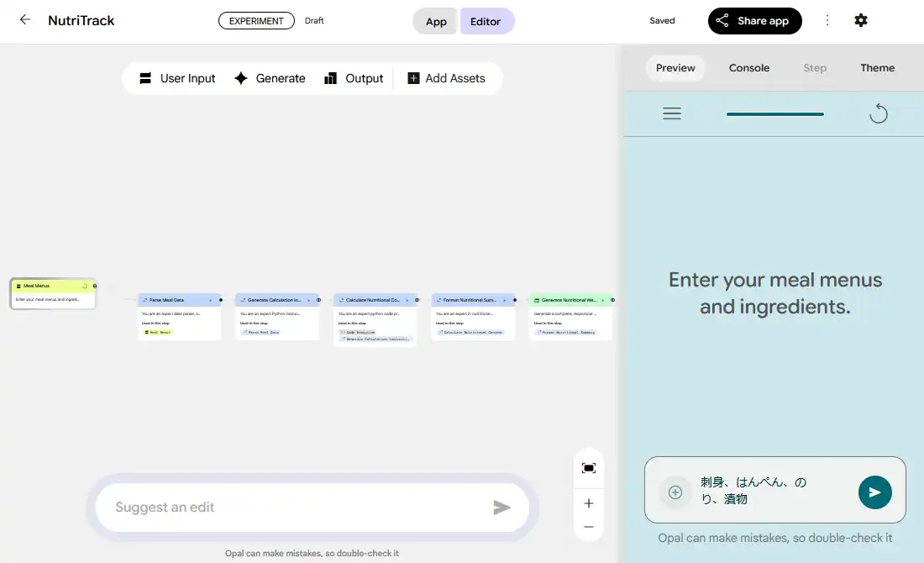
Task: Click the Share app button
Action: coord(754,21)
